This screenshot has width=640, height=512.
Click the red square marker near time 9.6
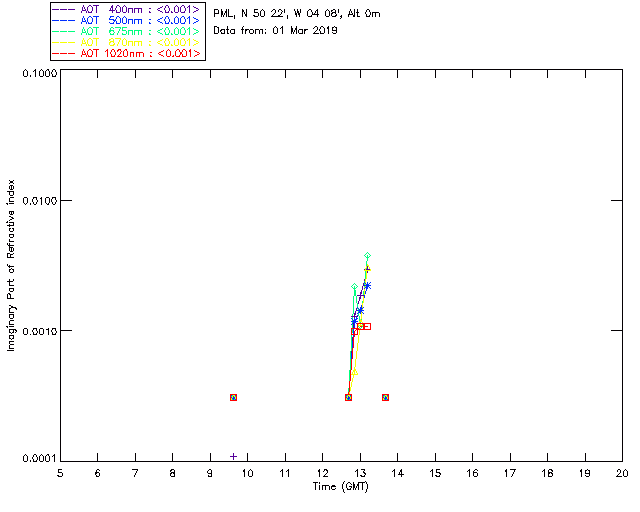click(x=233, y=397)
